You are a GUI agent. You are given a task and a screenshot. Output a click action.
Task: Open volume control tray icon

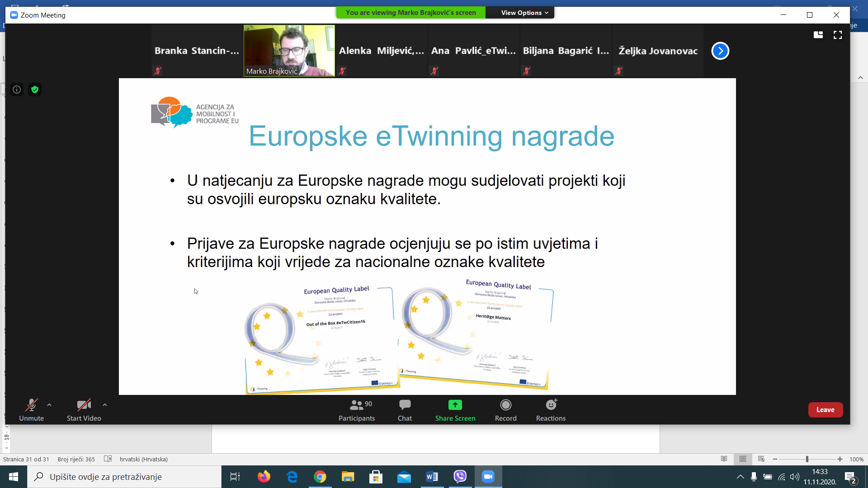[794, 477]
